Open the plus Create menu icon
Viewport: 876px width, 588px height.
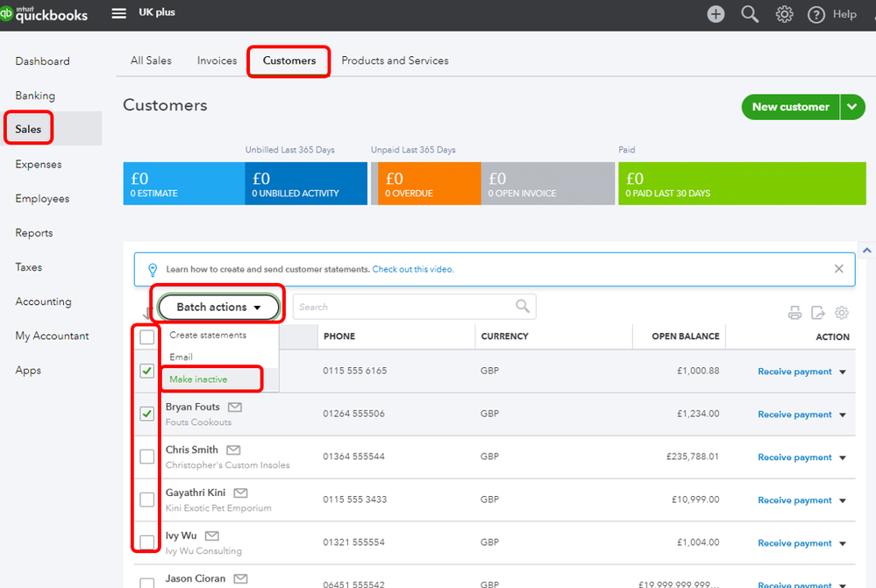coord(716,14)
